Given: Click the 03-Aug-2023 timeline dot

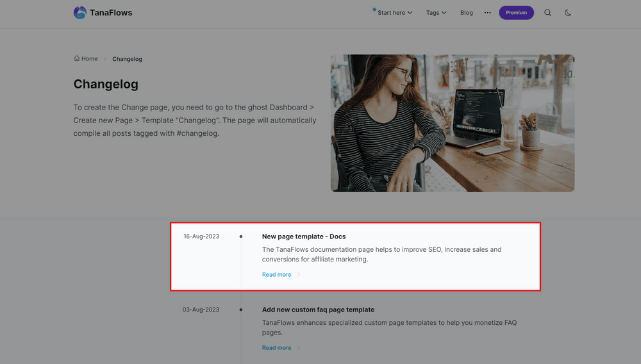Looking at the screenshot, I should point(241,310).
